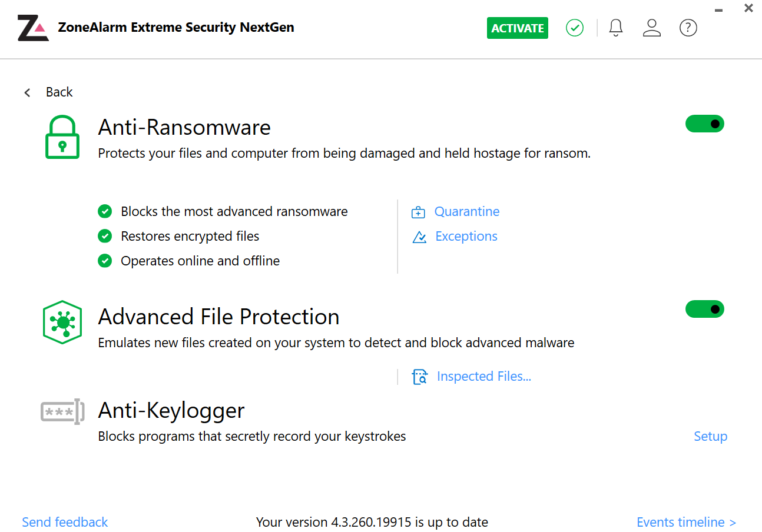The width and height of the screenshot is (762, 532).
Task: Click the Anti-Keylogger password field icon
Action: pyautogui.click(x=63, y=411)
